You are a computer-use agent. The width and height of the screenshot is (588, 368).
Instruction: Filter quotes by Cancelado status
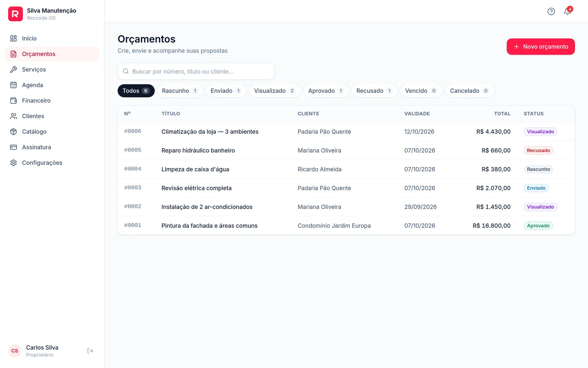[470, 91]
